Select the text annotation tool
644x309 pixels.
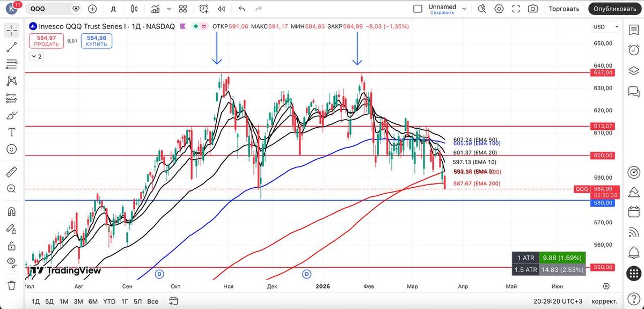click(x=11, y=132)
